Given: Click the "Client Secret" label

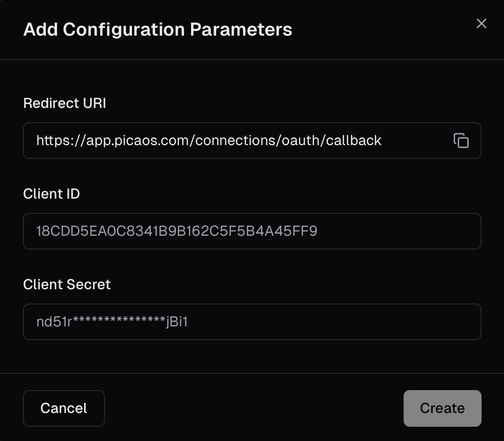Looking at the screenshot, I should click(67, 285).
